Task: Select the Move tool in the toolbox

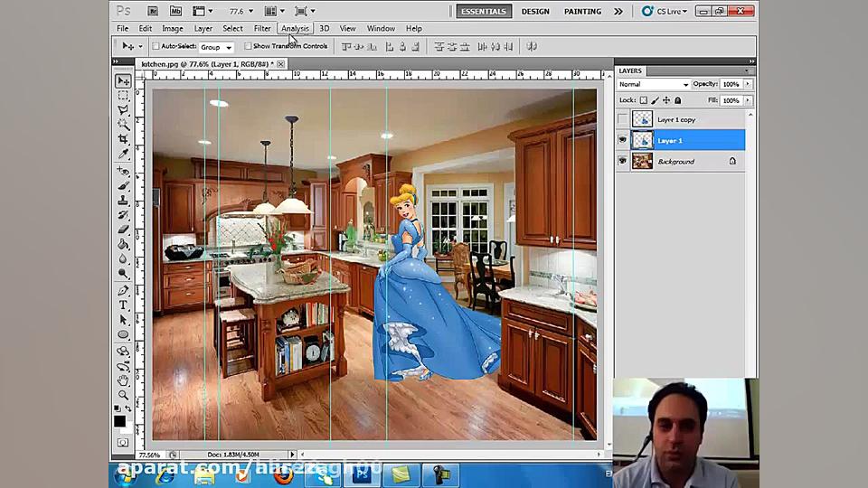Action: [123, 80]
